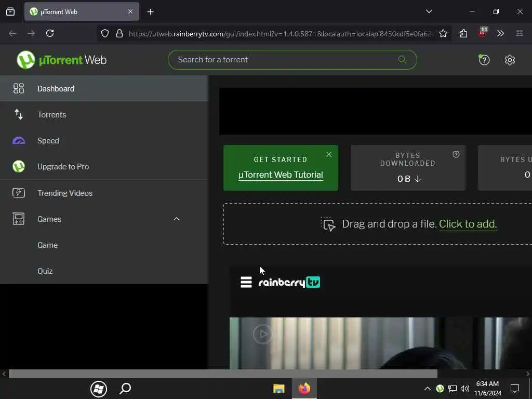Open the settings gear icon

click(510, 60)
